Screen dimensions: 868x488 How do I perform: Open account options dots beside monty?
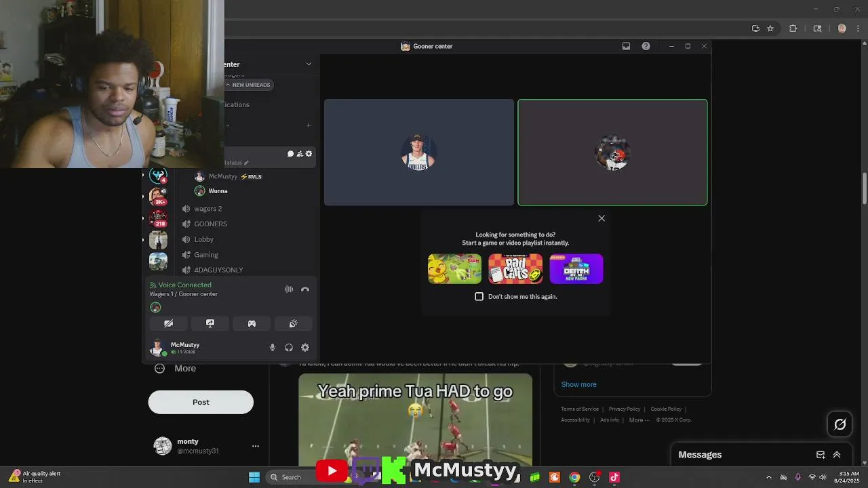256,446
